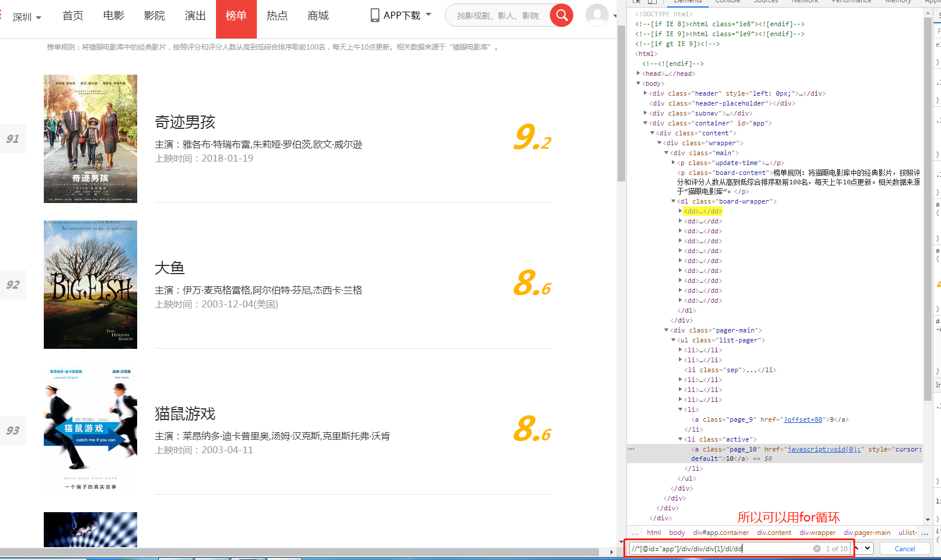Open the 电影 nav item
This screenshot has width=941, height=560.
pos(114,16)
